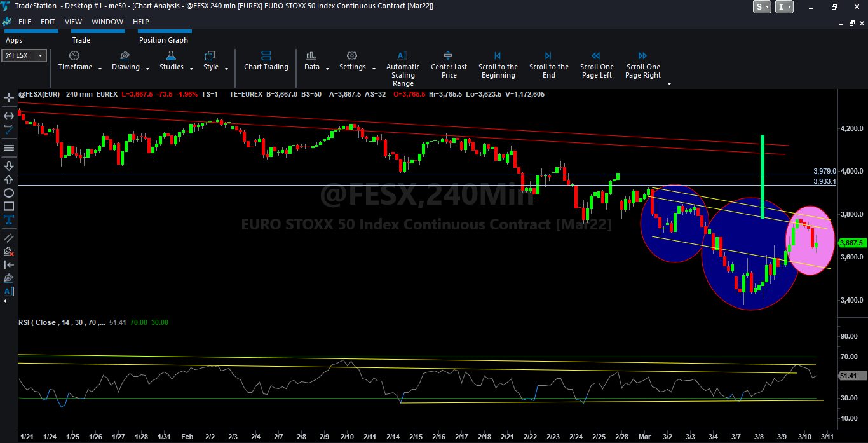Screen dimensions: 868x443
Task: Open the HELP menu
Action: point(141,22)
